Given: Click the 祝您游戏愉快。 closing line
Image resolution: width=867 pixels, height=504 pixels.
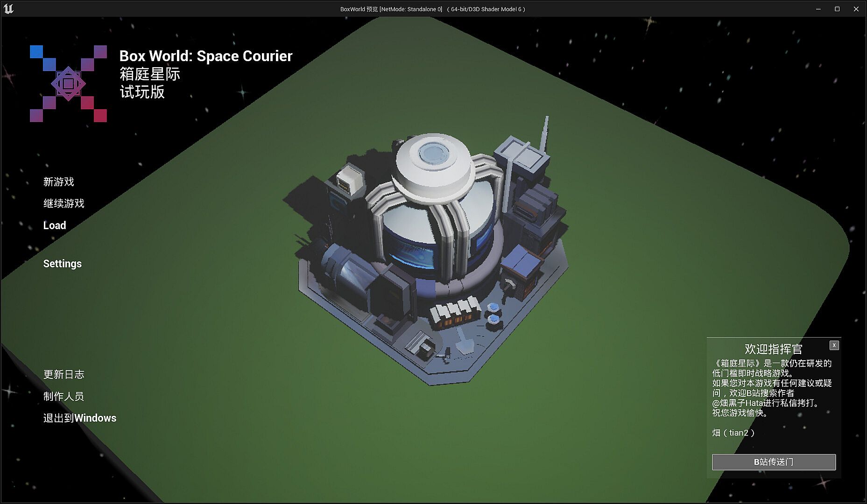Looking at the screenshot, I should [740, 413].
